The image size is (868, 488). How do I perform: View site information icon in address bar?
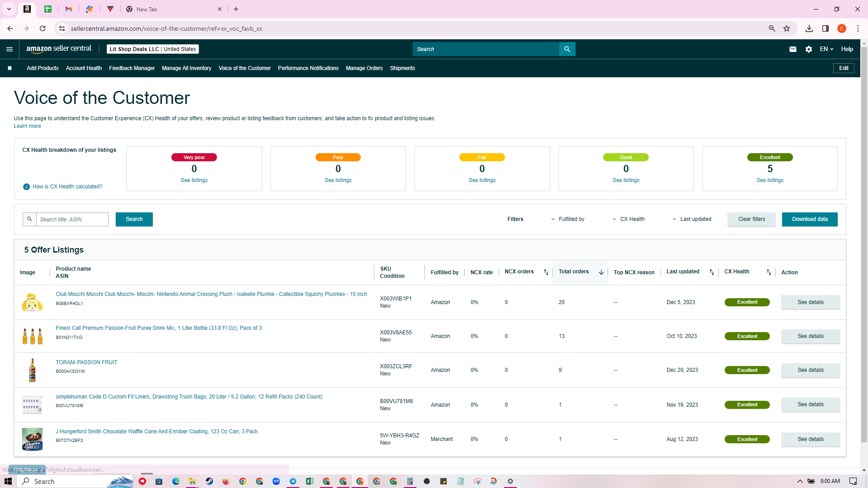[62, 28]
